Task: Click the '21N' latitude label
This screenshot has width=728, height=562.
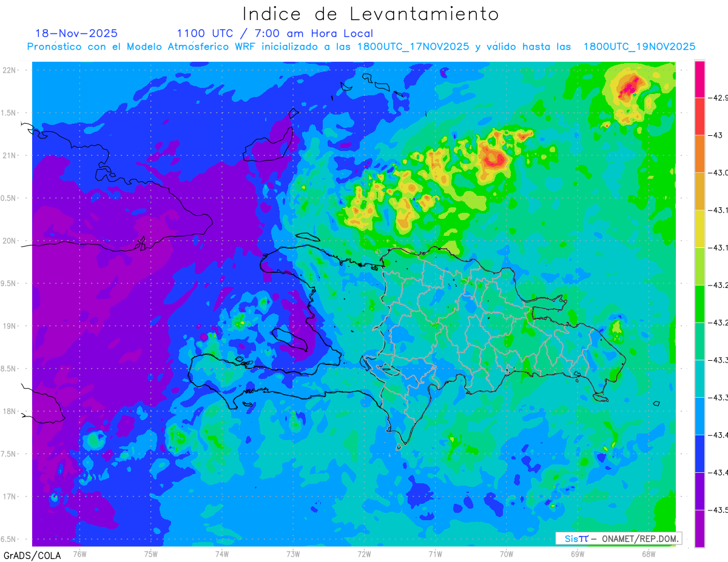Action: (10, 155)
